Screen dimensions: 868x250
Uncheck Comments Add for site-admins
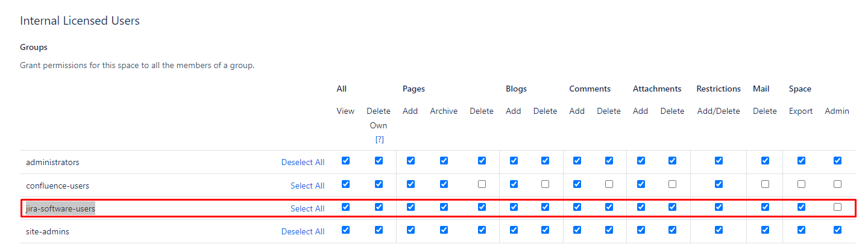point(577,230)
